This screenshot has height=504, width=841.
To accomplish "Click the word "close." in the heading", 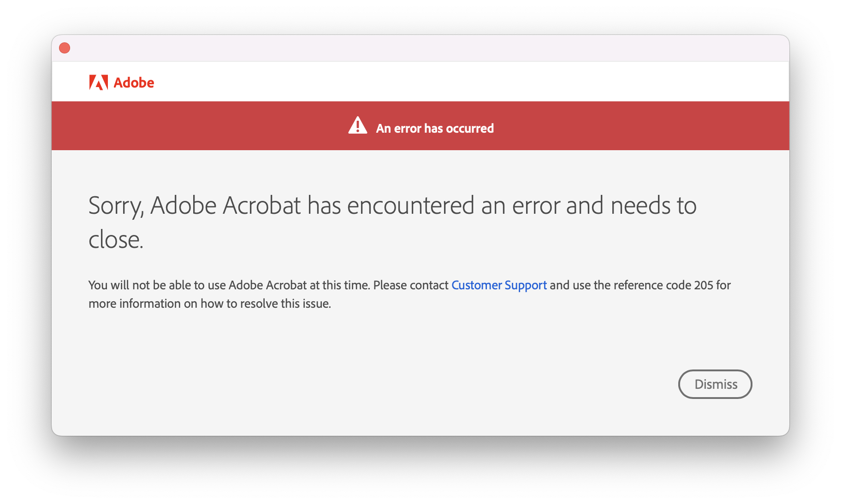I will [x=116, y=240].
